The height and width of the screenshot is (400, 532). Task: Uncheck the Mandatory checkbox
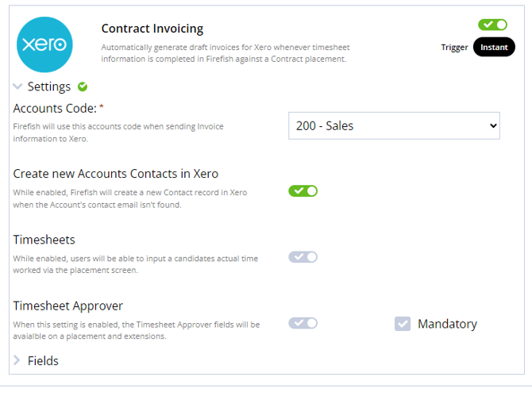point(403,324)
